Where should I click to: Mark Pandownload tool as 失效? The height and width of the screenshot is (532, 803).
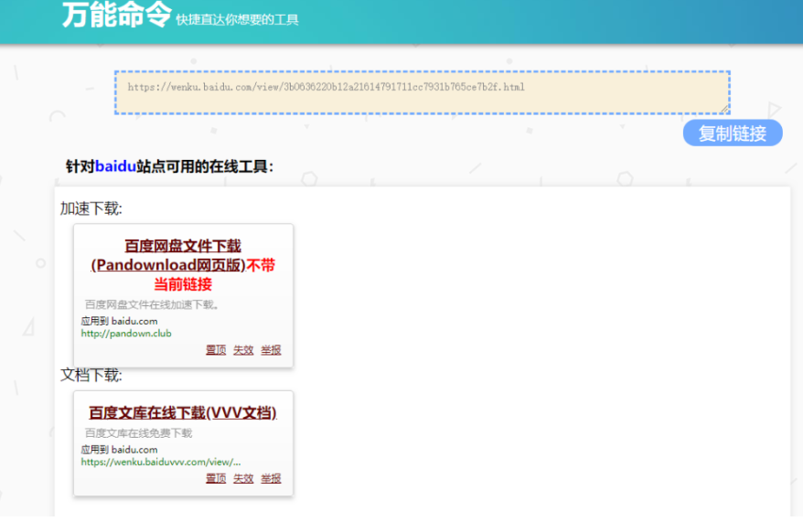243,350
